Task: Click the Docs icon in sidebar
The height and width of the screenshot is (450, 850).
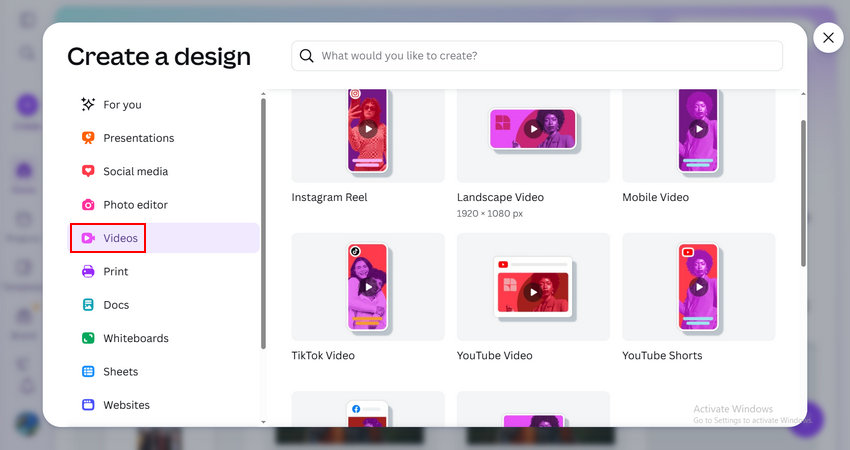Action: (x=88, y=305)
